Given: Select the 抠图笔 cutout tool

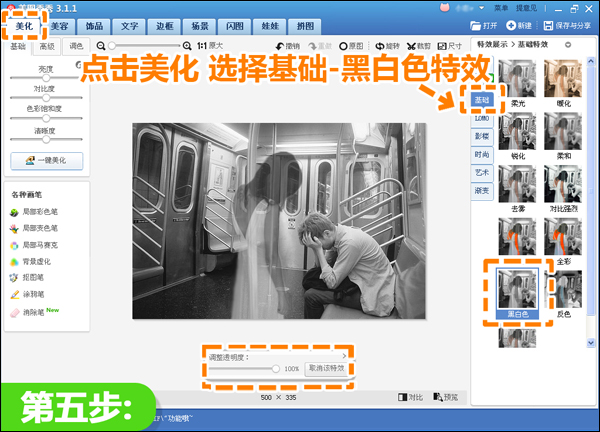Looking at the screenshot, I should click(x=27, y=277).
